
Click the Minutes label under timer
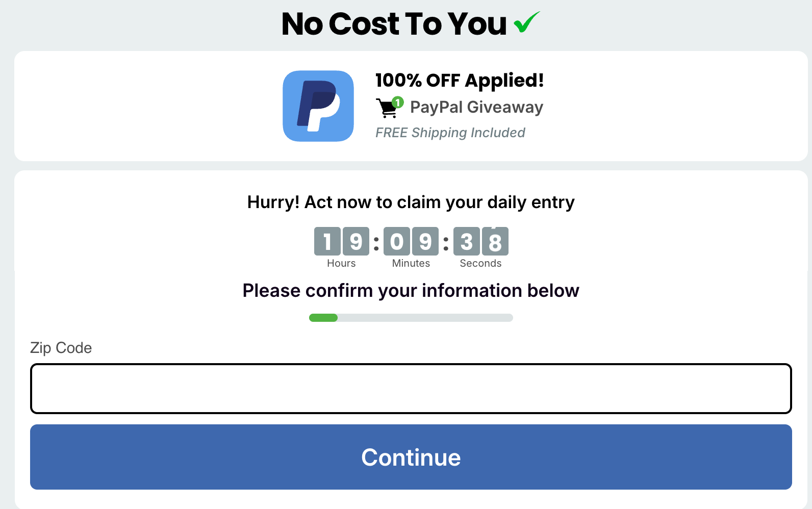pos(411,263)
